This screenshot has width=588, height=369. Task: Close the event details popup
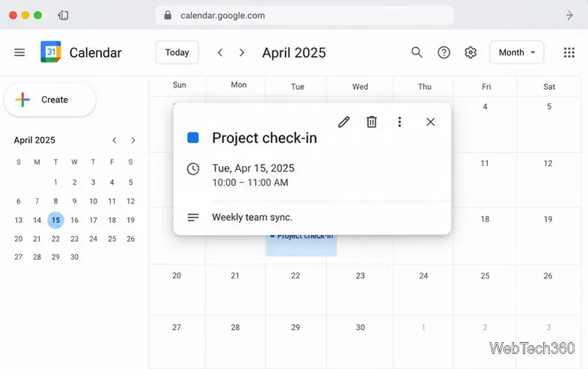[430, 122]
